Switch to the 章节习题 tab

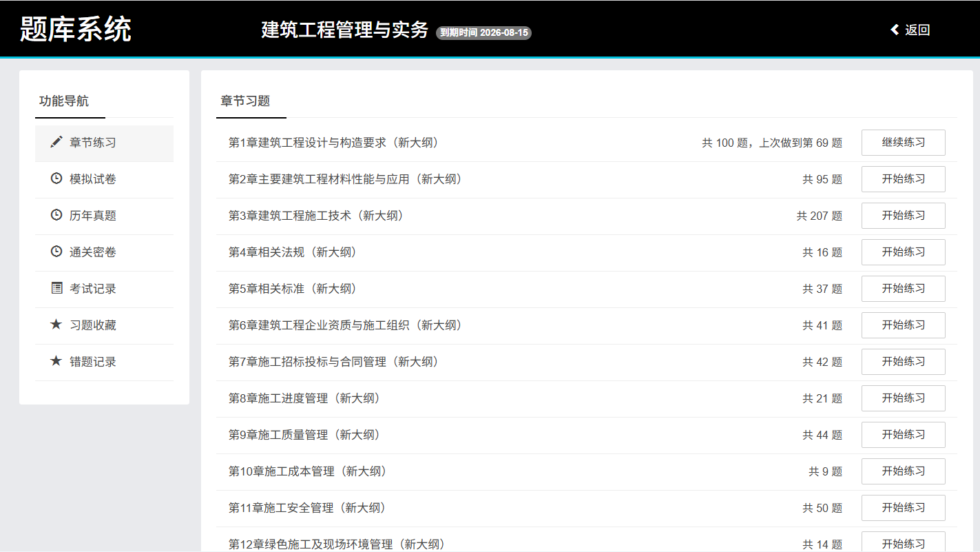tap(245, 101)
